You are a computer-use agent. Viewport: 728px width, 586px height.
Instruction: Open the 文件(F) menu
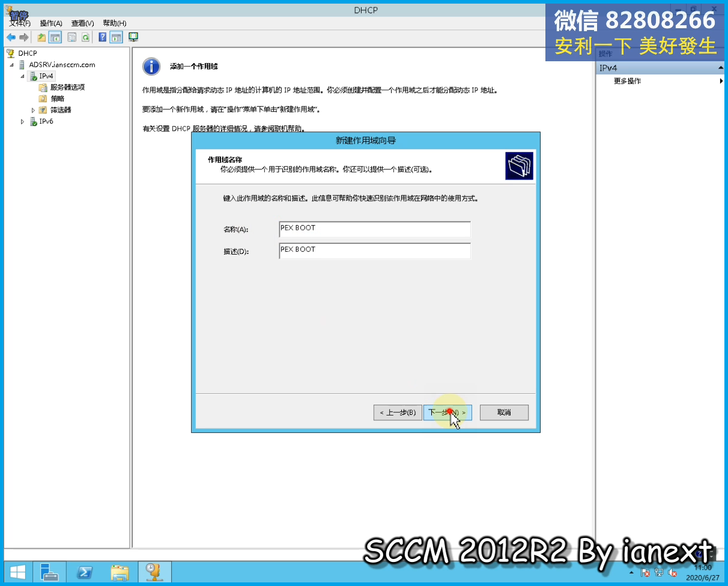point(20,23)
